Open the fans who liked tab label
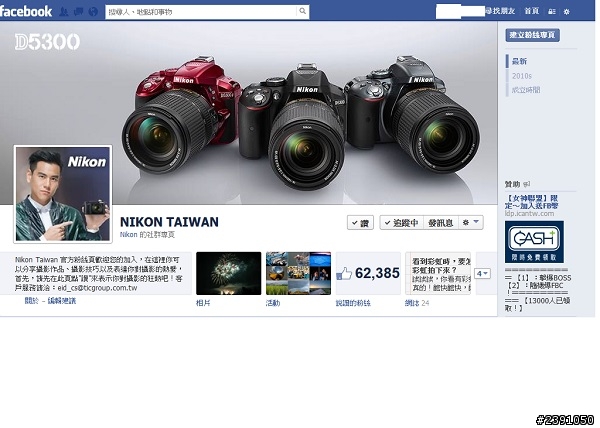 pos(353,303)
